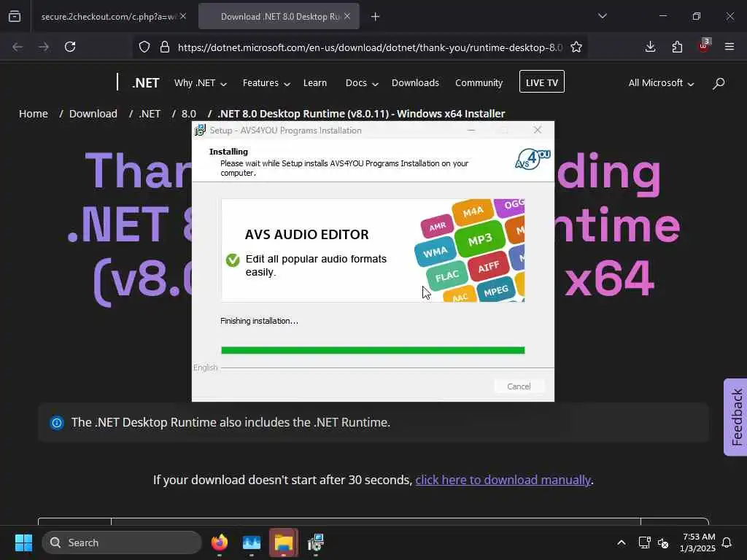Expand the Features menu
This screenshot has width=747, height=560.
pyautogui.click(x=266, y=83)
